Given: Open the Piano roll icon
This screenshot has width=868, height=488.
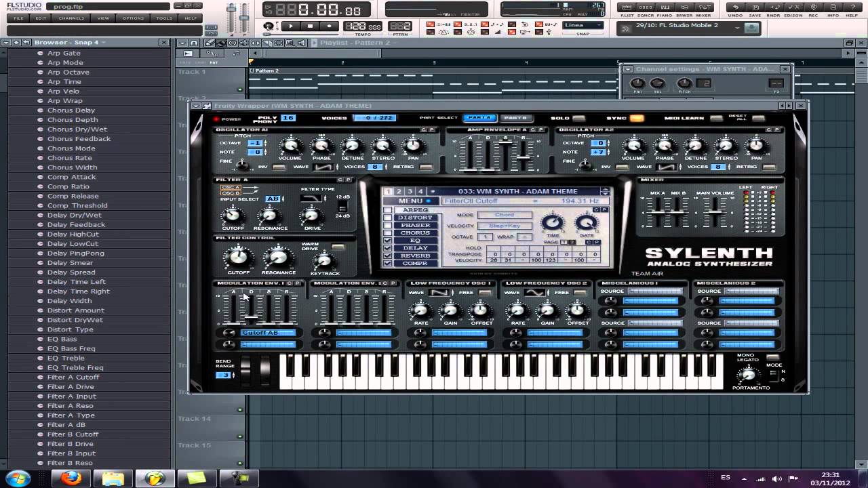Looking at the screenshot, I should pyautogui.click(x=665, y=7).
